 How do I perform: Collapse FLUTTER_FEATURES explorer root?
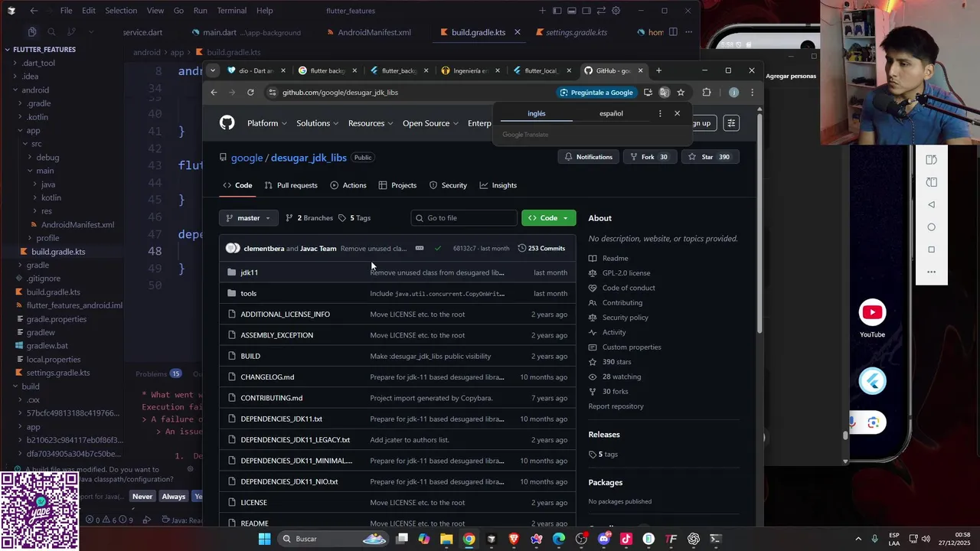[44, 50]
